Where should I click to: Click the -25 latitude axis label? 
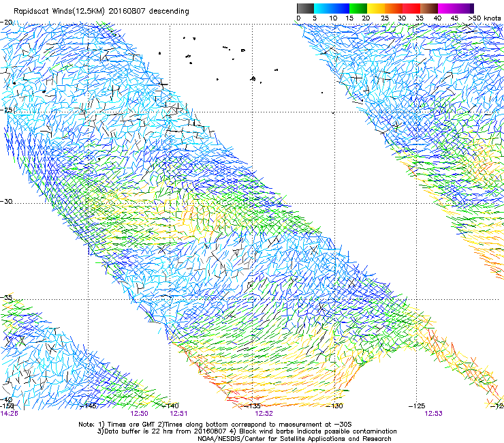click(x=6, y=110)
